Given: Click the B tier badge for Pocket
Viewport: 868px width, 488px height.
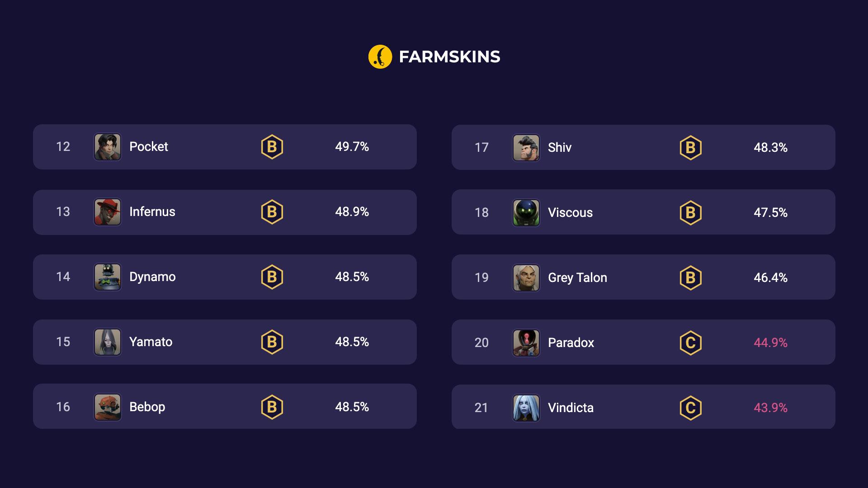Looking at the screenshot, I should click(271, 146).
